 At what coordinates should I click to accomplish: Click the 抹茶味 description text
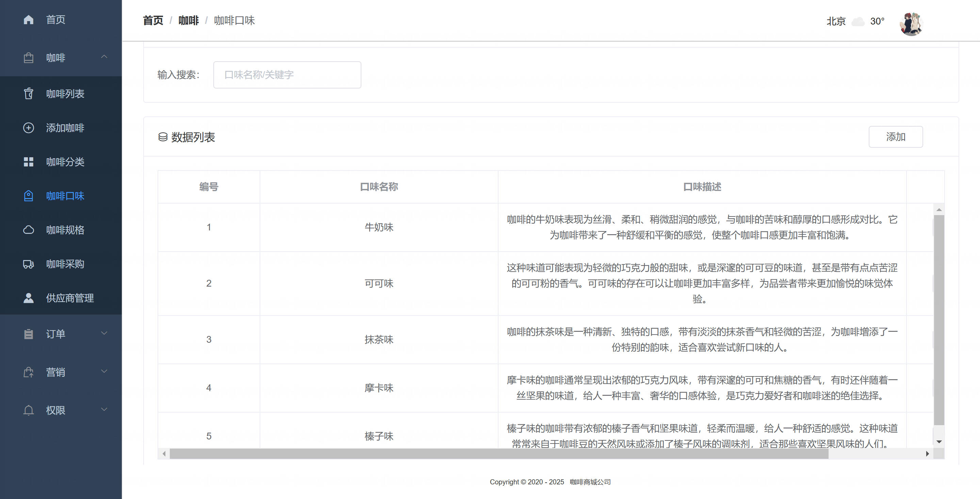tap(702, 339)
